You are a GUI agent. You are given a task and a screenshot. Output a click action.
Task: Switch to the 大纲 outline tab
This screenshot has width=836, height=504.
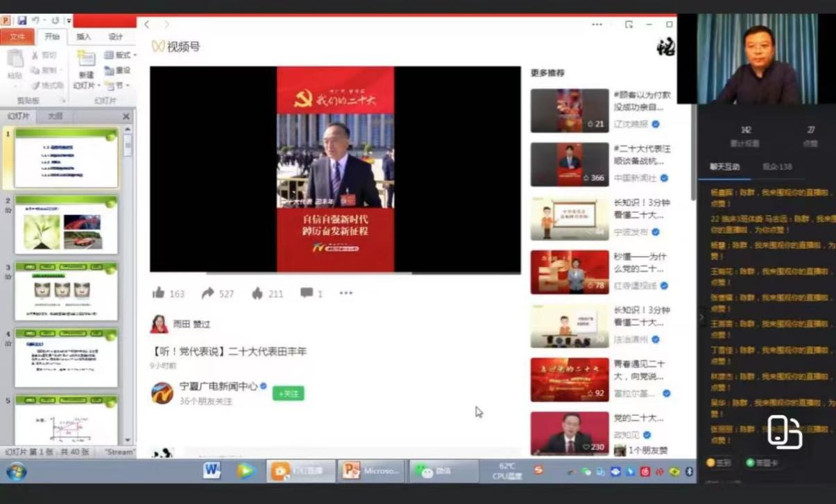point(56,116)
